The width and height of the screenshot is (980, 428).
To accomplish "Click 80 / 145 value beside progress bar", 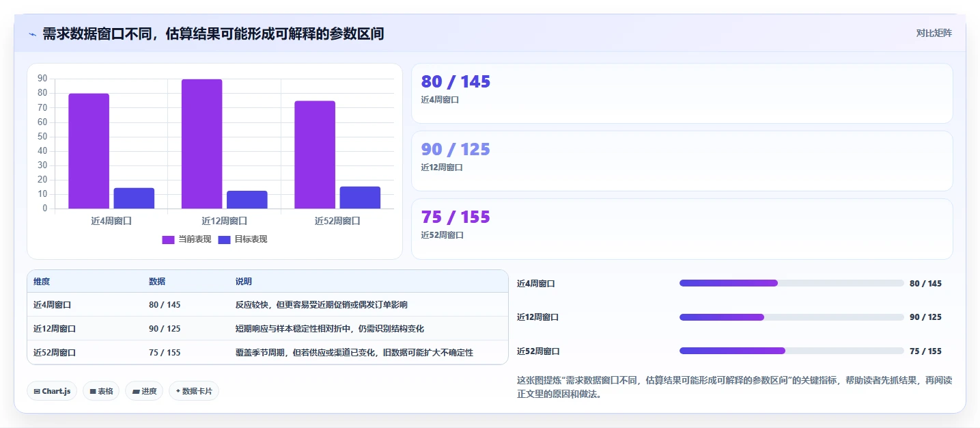I will tap(925, 284).
